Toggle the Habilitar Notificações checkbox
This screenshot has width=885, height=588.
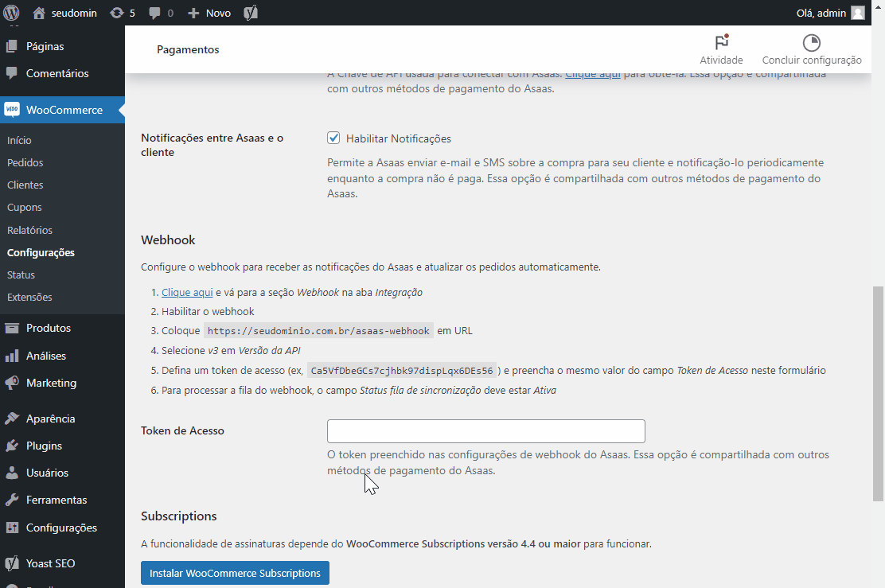pyautogui.click(x=333, y=138)
